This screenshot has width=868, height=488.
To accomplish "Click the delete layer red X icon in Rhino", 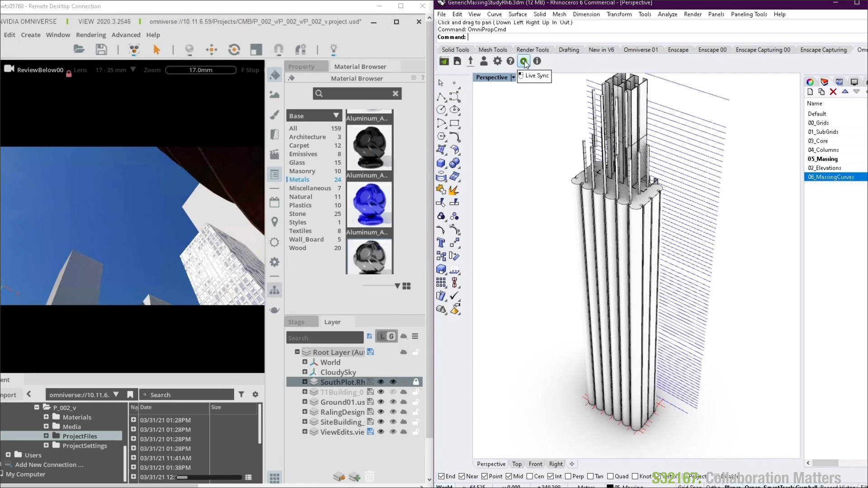I will pyautogui.click(x=833, y=92).
